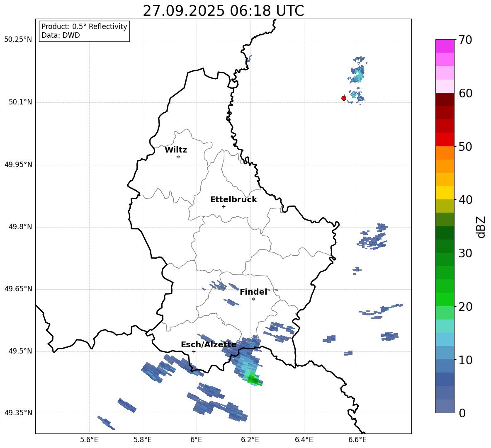
Task: Click the cross marker under Wiltz
Action: click(x=178, y=157)
